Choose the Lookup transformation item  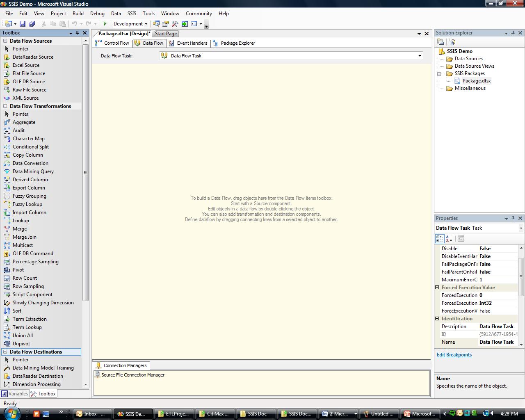[21, 221]
